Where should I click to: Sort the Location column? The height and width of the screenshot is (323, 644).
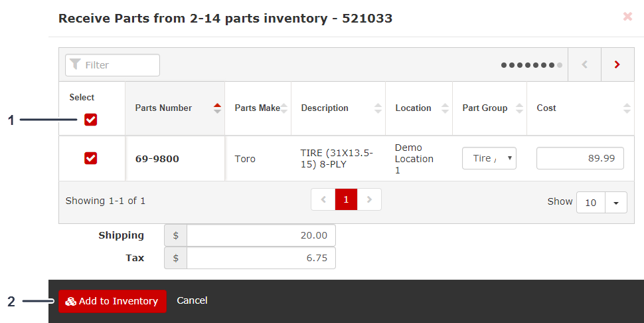click(x=445, y=108)
